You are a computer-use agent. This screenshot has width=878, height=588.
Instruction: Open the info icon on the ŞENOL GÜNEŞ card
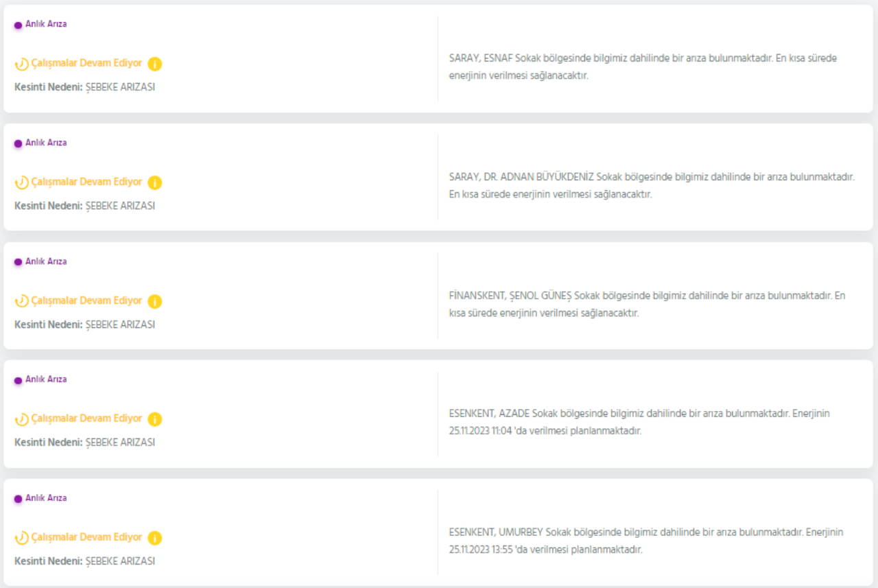(155, 301)
